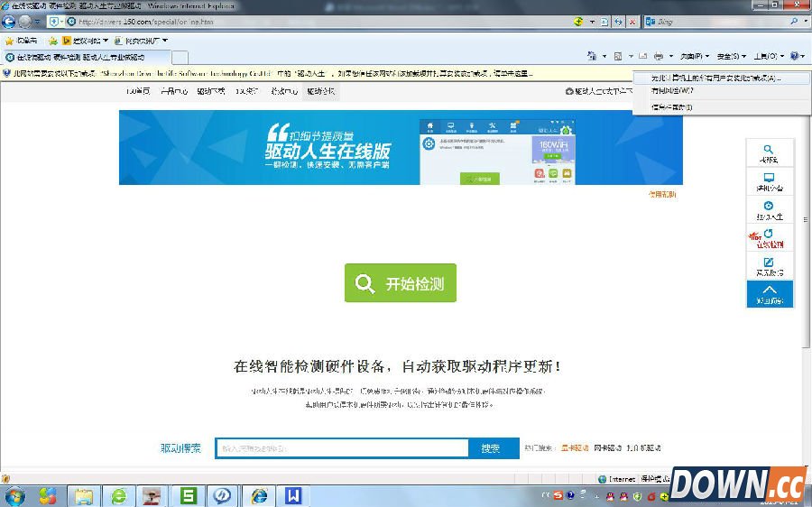Open the Favorites star button

point(22,41)
